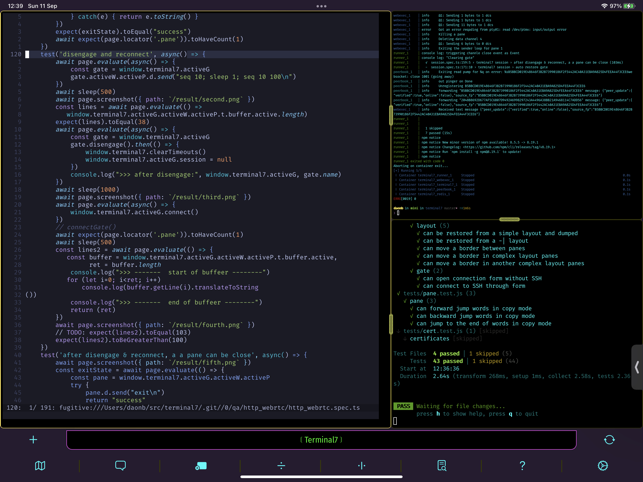
Task: Click the 'await sleep(1000)' line
Action: [x=87, y=190]
